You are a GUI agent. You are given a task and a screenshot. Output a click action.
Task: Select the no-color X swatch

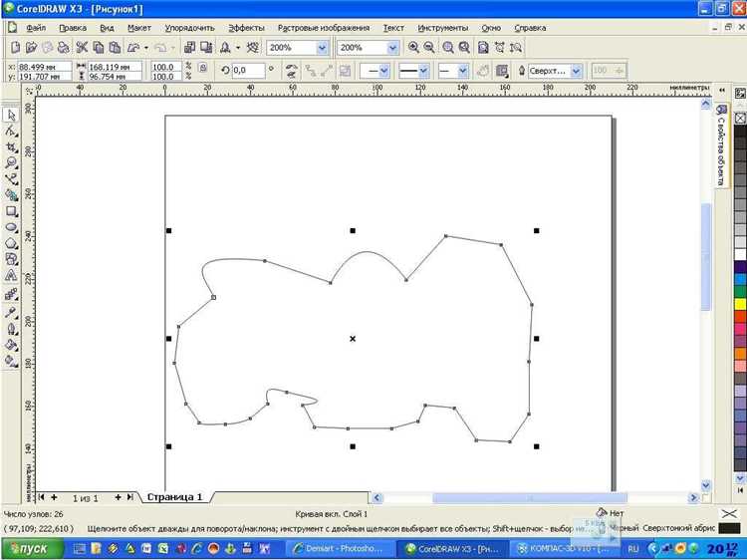point(740,118)
